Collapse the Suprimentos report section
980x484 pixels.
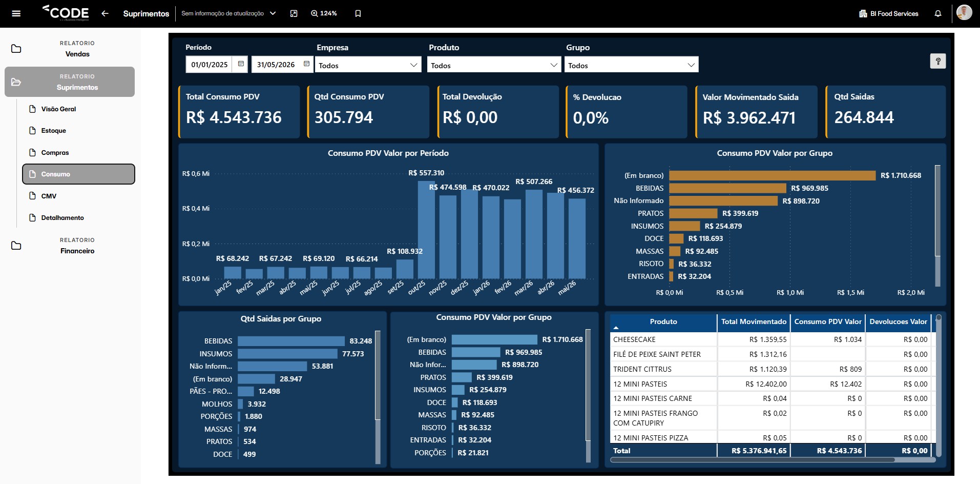70,82
